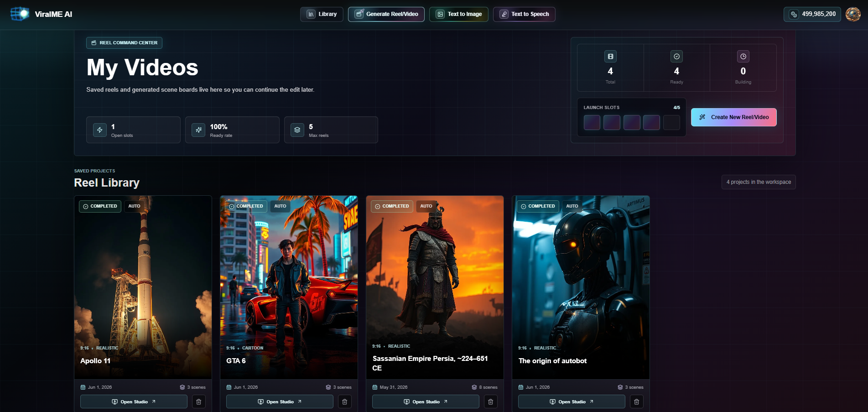This screenshot has height=412, width=868.
Task: Open Studio for The origin of autobot
Action: click(x=572, y=402)
